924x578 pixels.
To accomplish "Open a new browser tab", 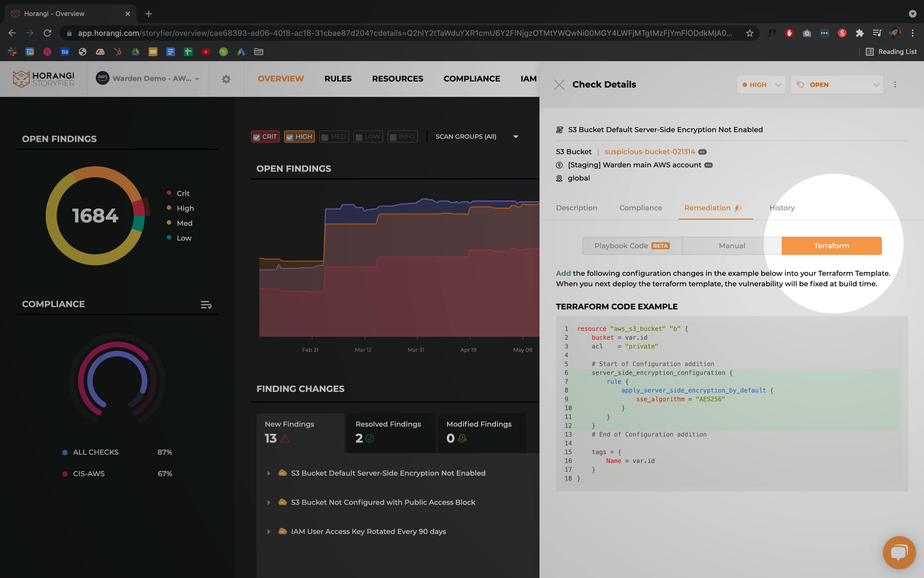I will [149, 14].
